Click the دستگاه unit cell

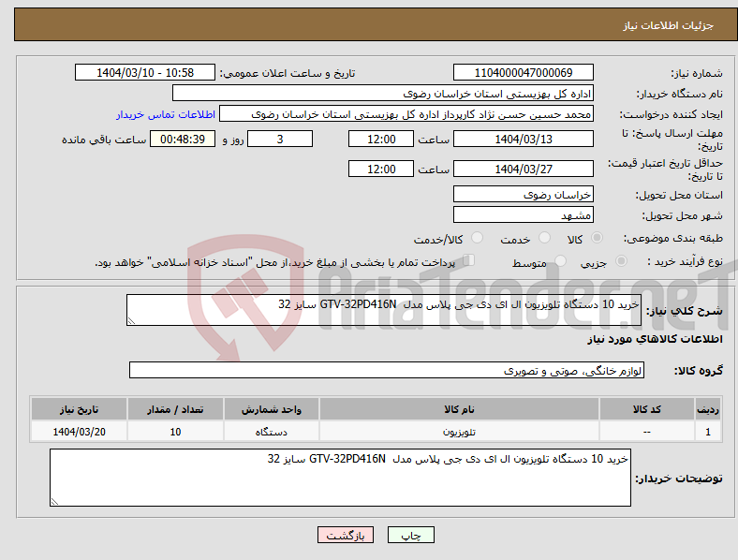coord(271,432)
